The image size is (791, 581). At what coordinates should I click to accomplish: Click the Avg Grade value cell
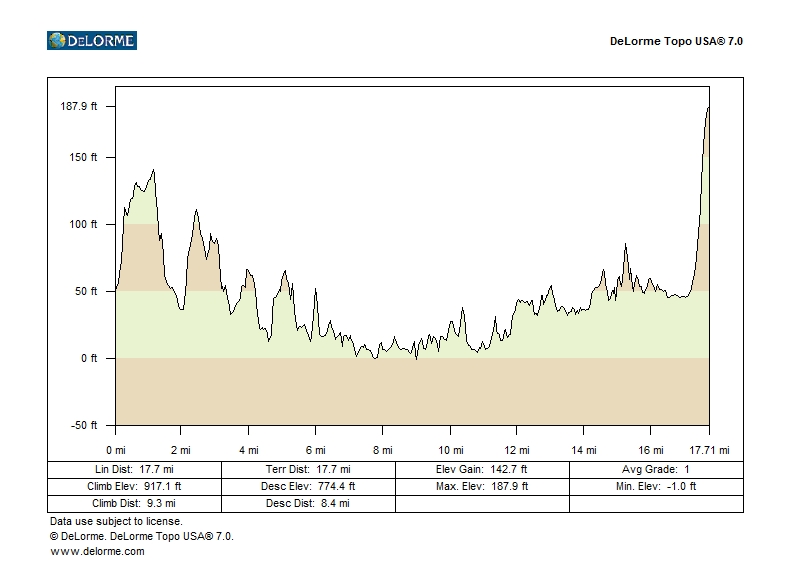coord(656,469)
